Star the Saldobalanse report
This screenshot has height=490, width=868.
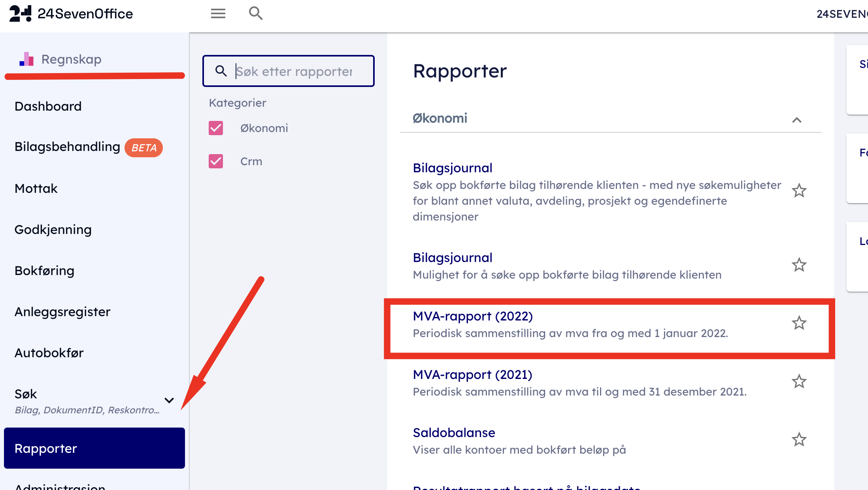coord(799,440)
